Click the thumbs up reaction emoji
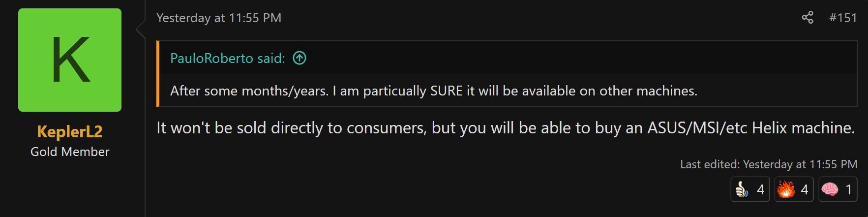The height and width of the screenshot is (217, 868). point(742,189)
